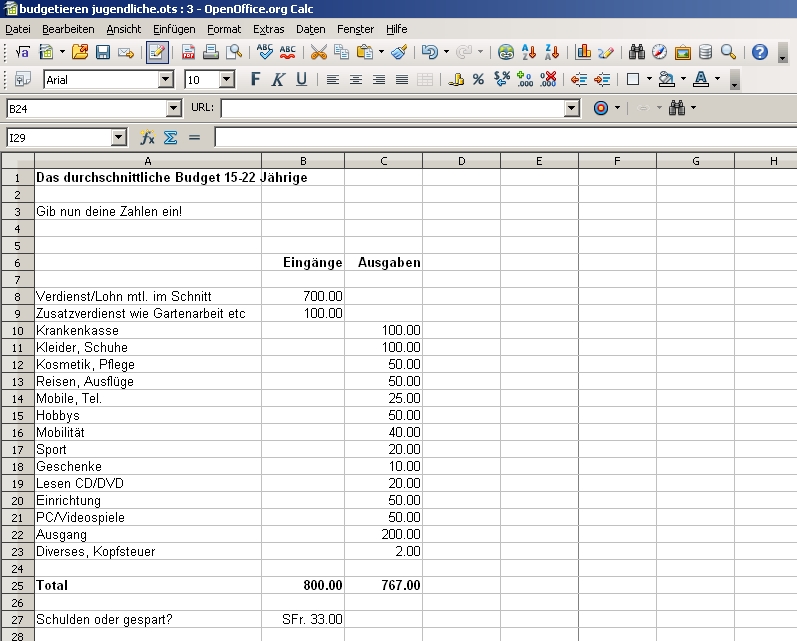Toggle Italic (K) formatting
This screenshot has height=641, width=797.
(x=278, y=79)
